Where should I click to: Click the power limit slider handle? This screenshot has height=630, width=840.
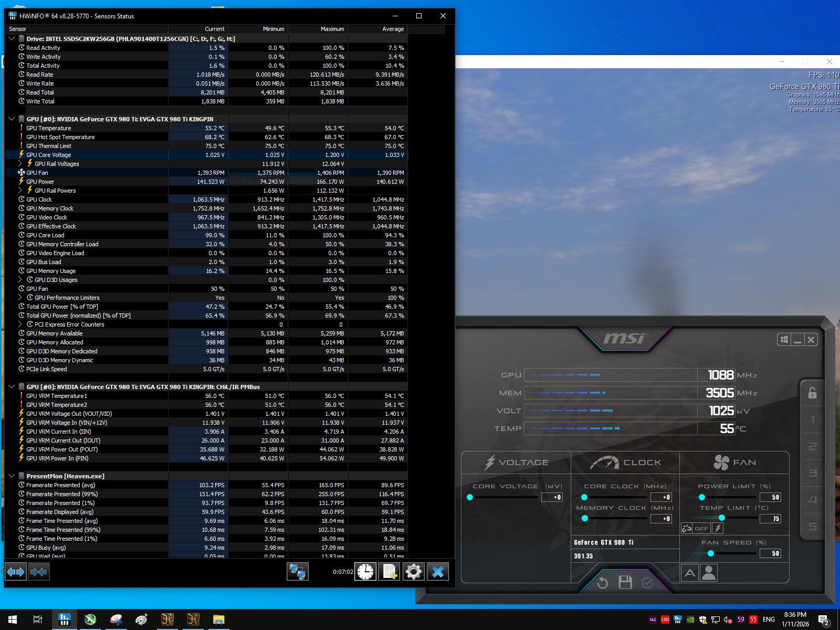tap(702, 497)
